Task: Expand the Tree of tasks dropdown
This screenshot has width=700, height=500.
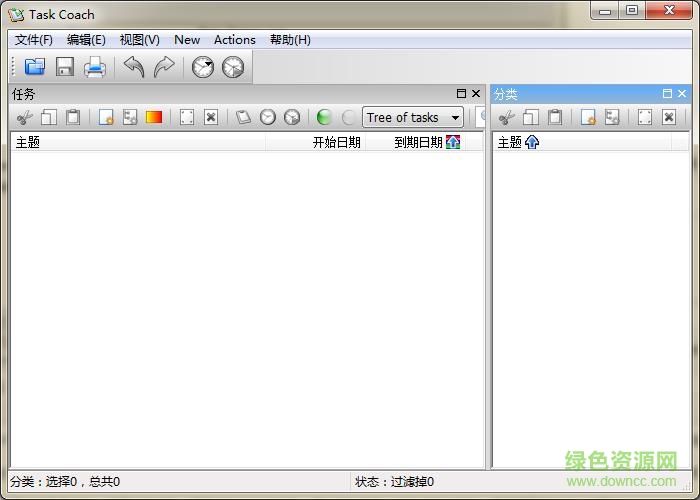Action: pyautogui.click(x=413, y=117)
